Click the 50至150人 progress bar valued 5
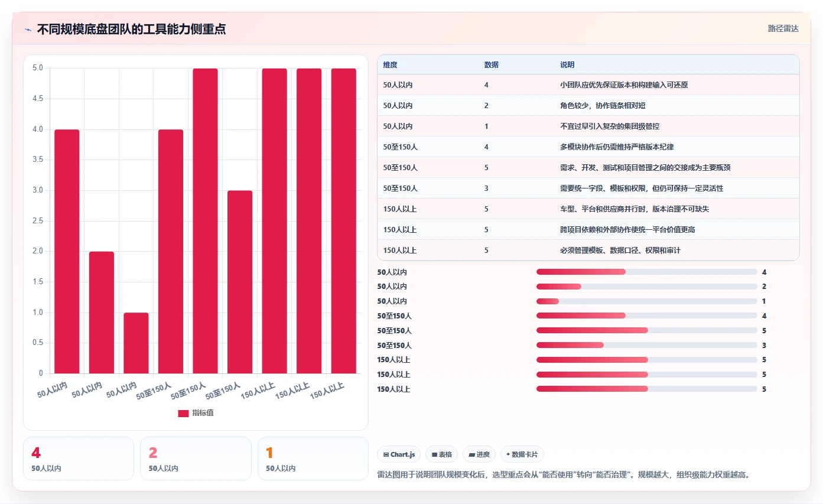The height and width of the screenshot is (504, 823). pyautogui.click(x=647, y=330)
